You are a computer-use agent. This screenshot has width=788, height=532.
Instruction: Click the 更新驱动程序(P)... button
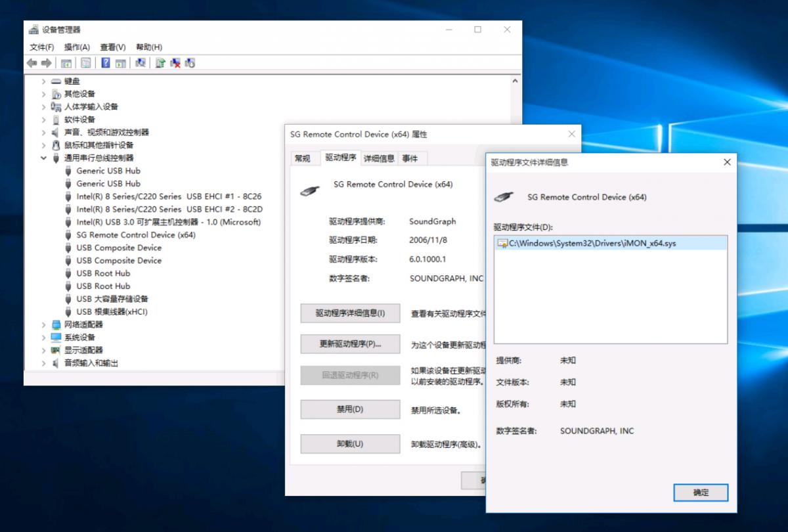pyautogui.click(x=350, y=344)
